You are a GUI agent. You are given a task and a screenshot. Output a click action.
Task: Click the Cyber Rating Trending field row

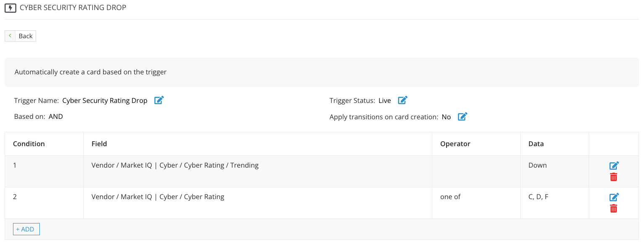point(175,165)
